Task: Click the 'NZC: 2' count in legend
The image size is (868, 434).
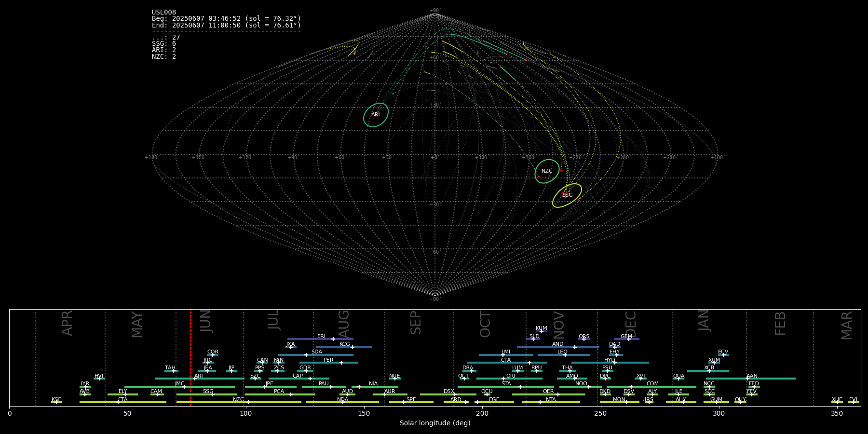Action: click(164, 56)
